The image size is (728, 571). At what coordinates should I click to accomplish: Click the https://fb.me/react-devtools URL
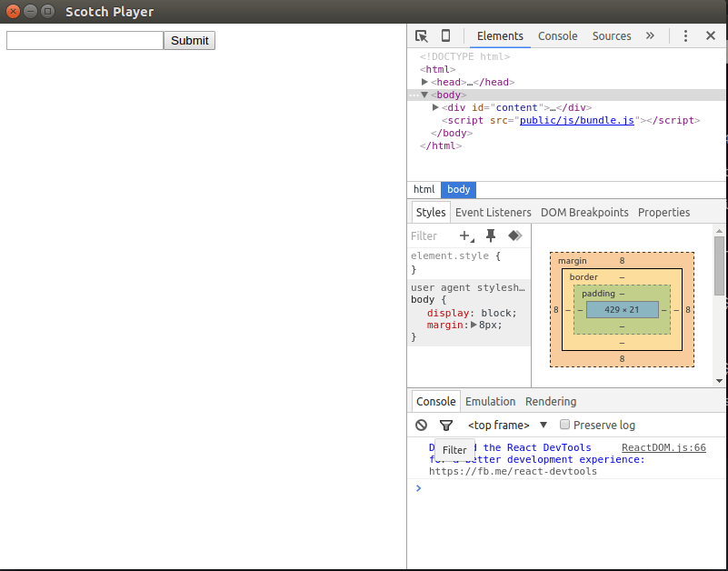coord(513,472)
